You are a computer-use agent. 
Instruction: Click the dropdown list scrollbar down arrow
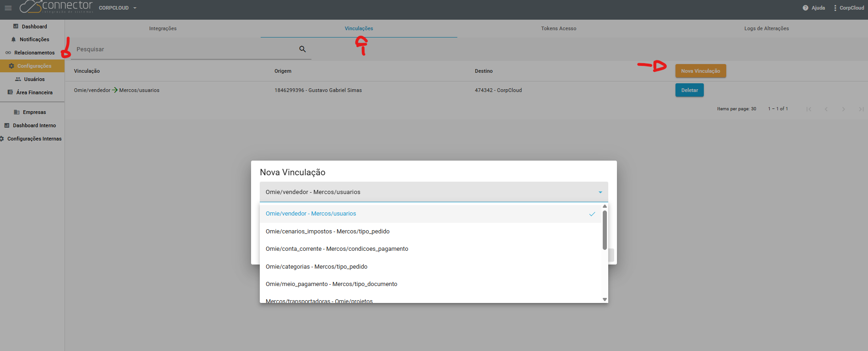click(605, 299)
